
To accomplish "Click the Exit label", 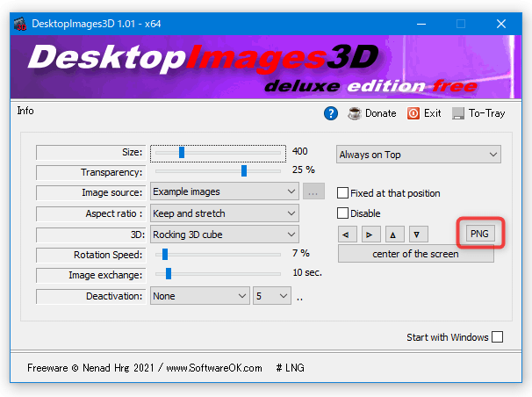I will click(x=433, y=113).
